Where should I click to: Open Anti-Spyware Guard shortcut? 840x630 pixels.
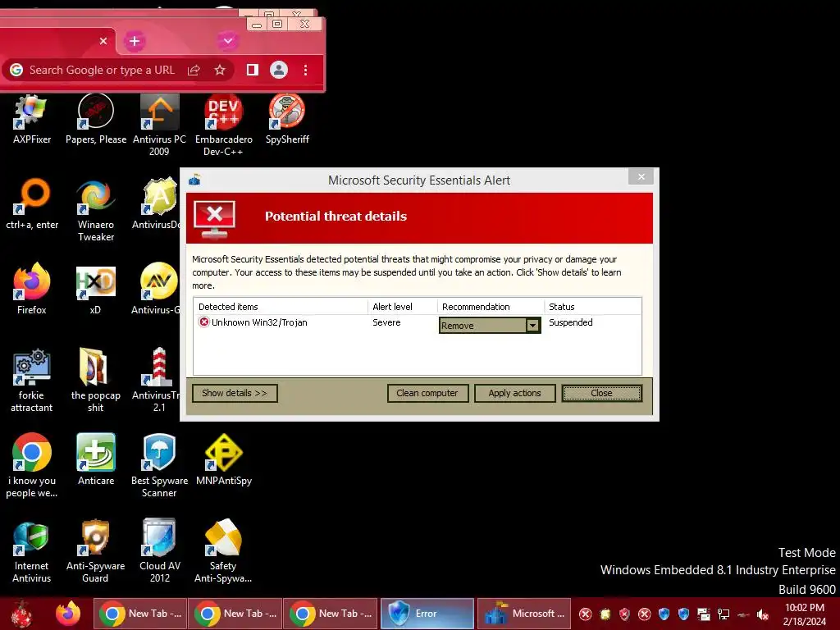[95, 551]
